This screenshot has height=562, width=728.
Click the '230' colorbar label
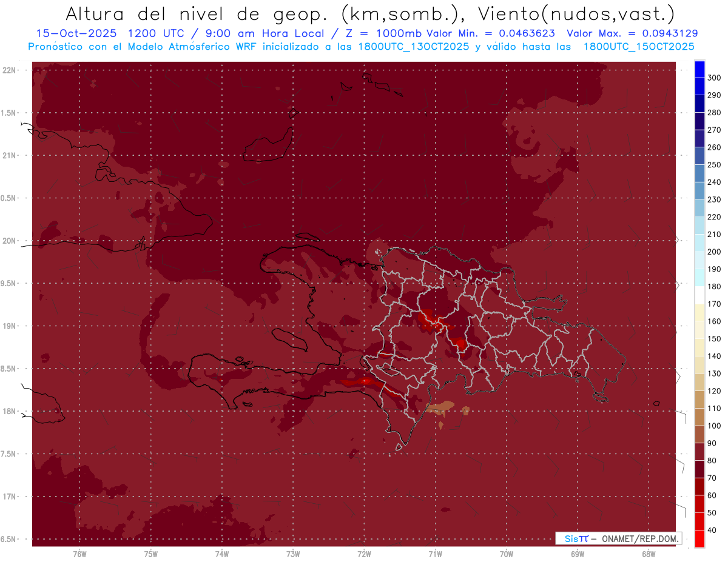pos(714,200)
